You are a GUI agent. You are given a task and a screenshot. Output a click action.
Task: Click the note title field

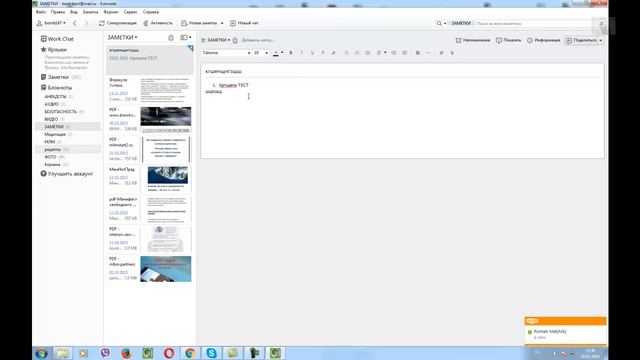(x=402, y=71)
